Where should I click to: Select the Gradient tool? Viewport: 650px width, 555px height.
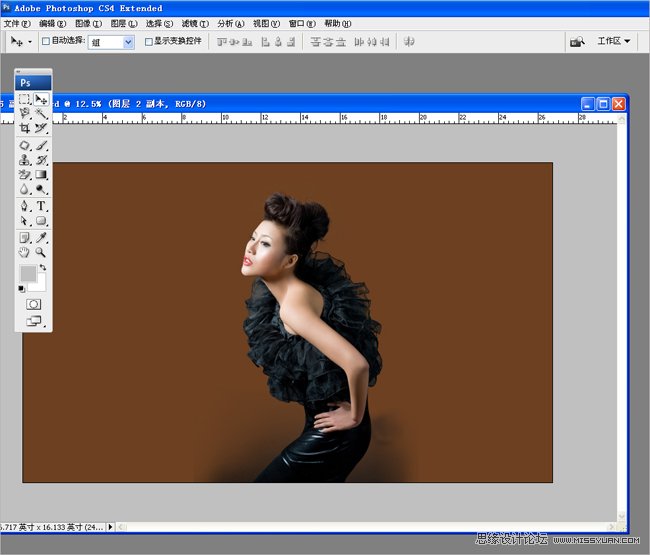pyautogui.click(x=41, y=175)
